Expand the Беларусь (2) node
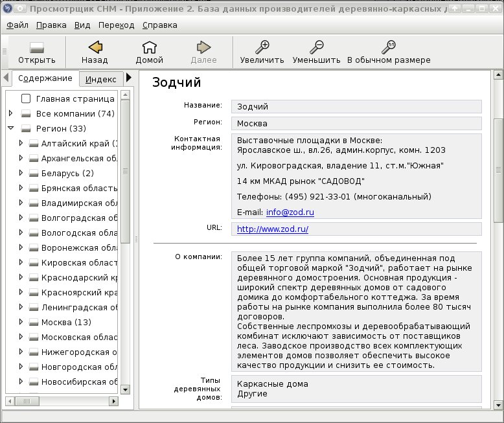This screenshot has height=423, width=504. (21, 172)
